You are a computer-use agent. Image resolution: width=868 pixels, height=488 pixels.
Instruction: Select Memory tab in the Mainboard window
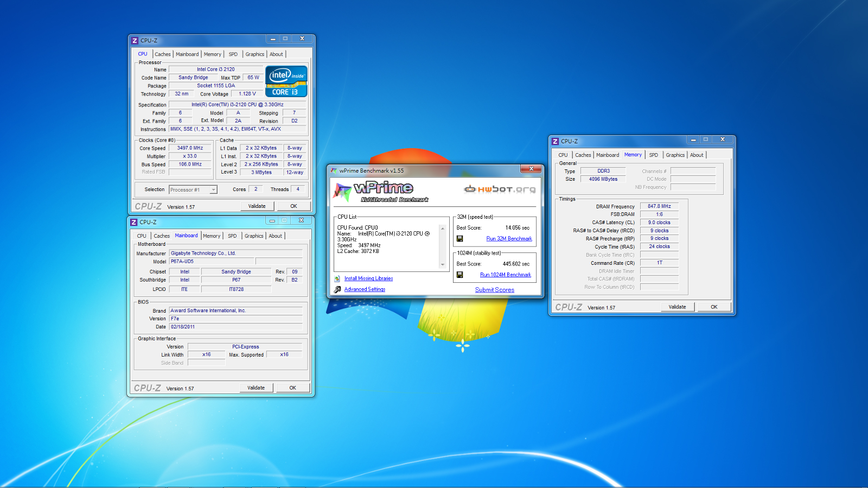tap(212, 236)
